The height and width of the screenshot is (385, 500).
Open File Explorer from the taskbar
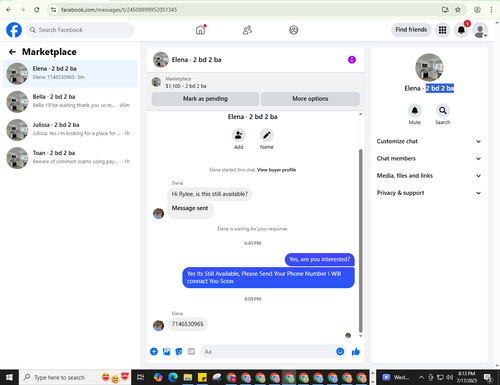[x=188, y=377]
